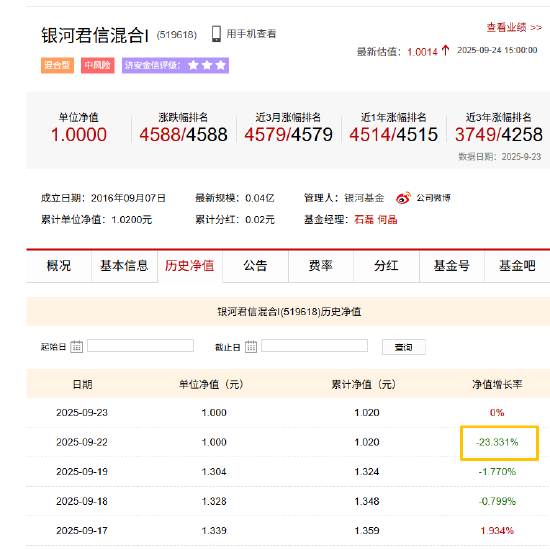Click the 累计分红 0.02元 text
The image size is (550, 550).
pos(235,220)
